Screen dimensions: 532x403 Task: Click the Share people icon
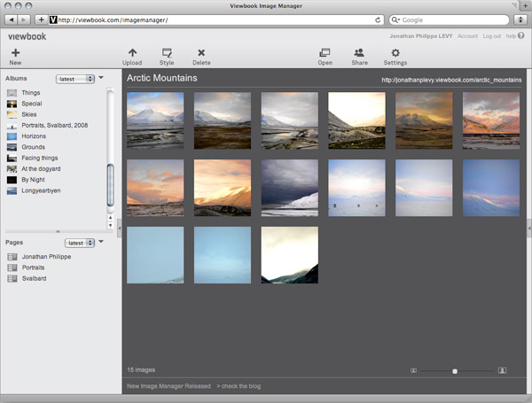359,52
